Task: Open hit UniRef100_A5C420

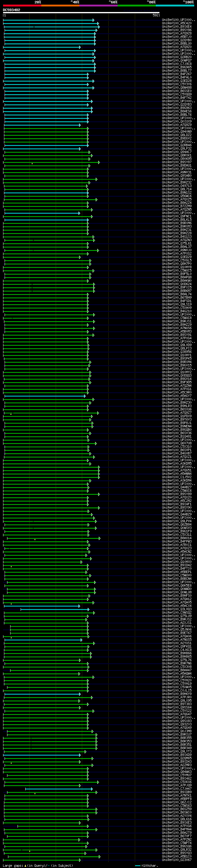Action: [x=177, y=24]
